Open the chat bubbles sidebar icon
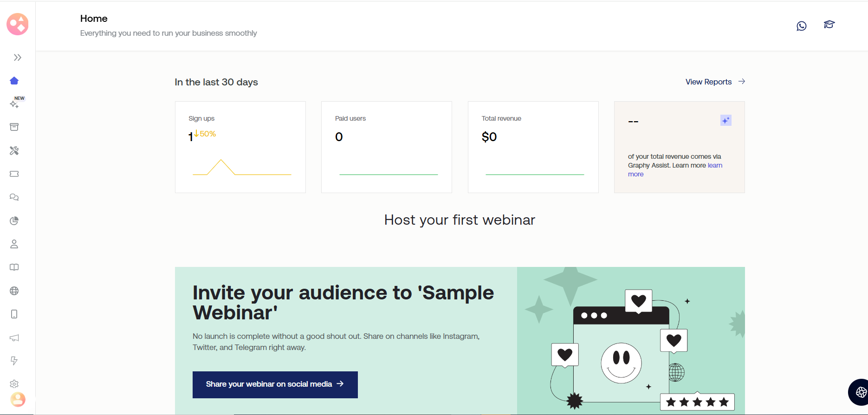This screenshot has height=415, width=868. [x=14, y=197]
